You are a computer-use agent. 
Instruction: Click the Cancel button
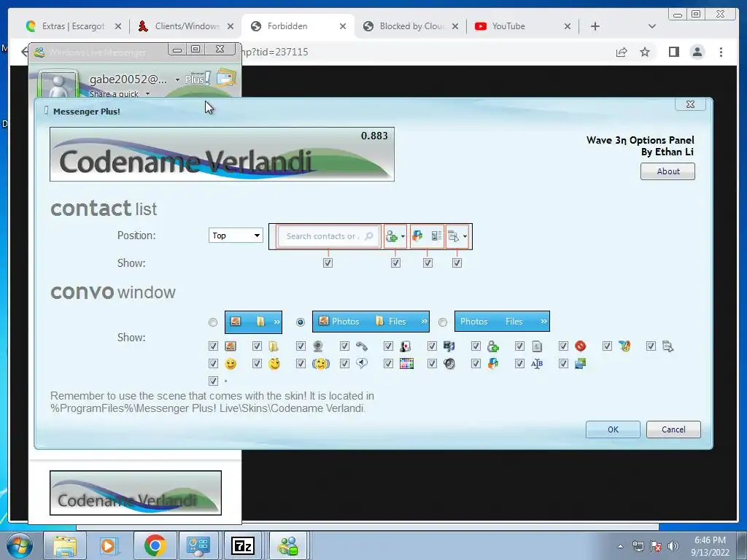pyautogui.click(x=673, y=429)
